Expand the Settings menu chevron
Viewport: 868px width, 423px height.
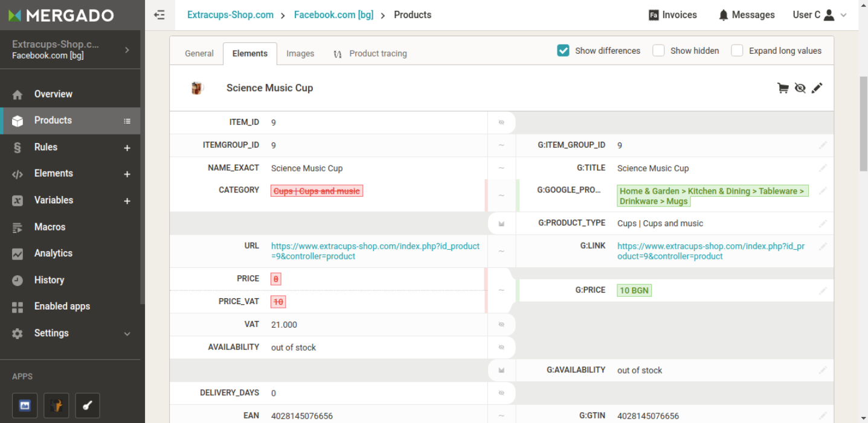[127, 333]
